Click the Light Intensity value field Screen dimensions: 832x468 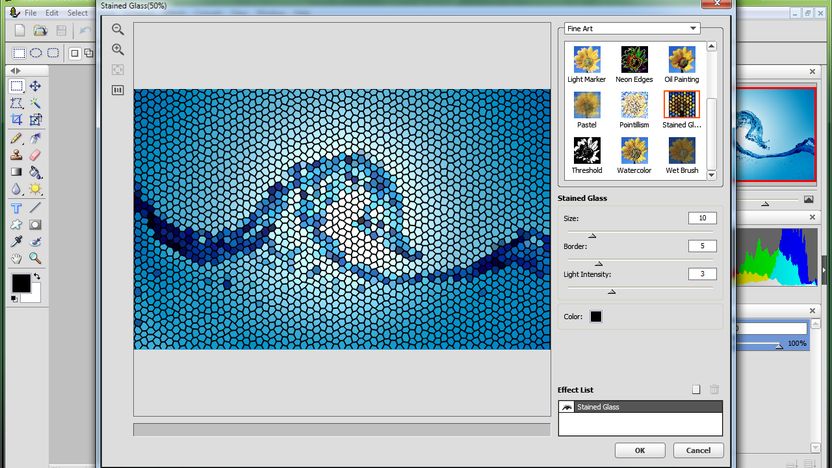[702, 274]
